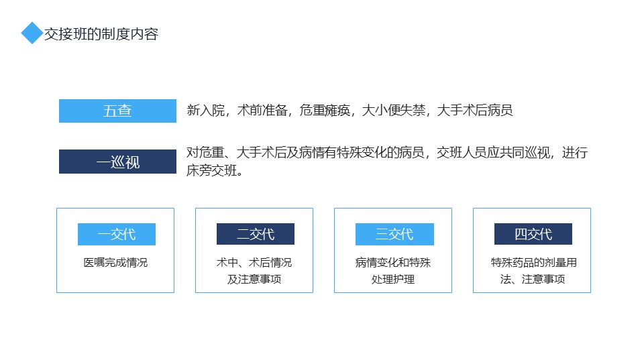Click the 法、注意事项 text in fourth card

tap(532, 280)
